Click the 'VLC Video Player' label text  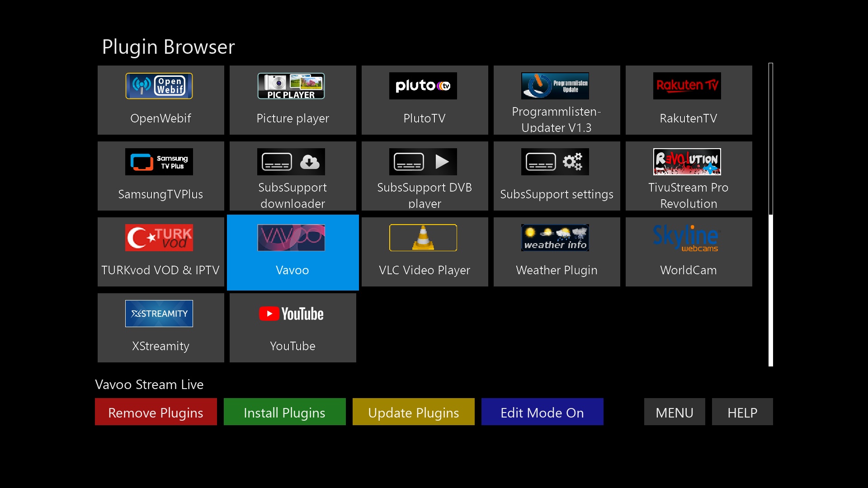[x=425, y=270]
